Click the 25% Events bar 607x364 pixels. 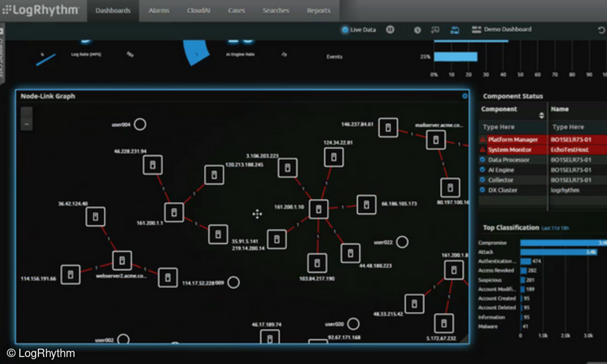[456, 57]
